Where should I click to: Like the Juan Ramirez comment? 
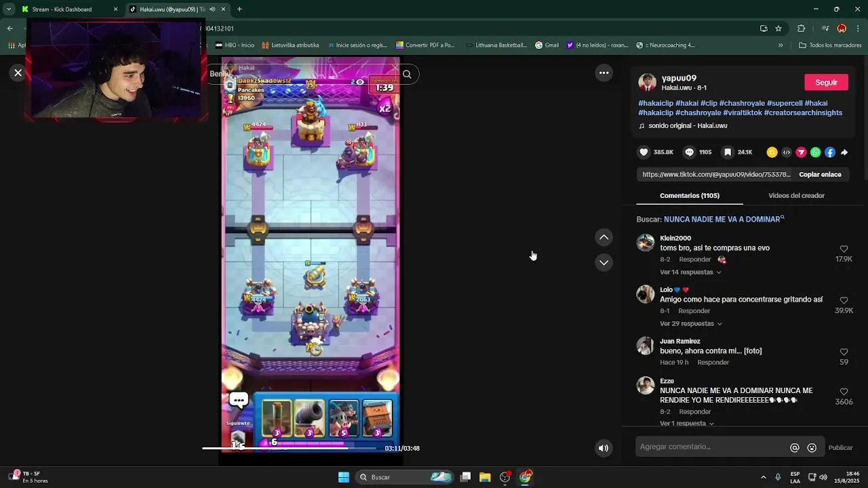coord(844,352)
